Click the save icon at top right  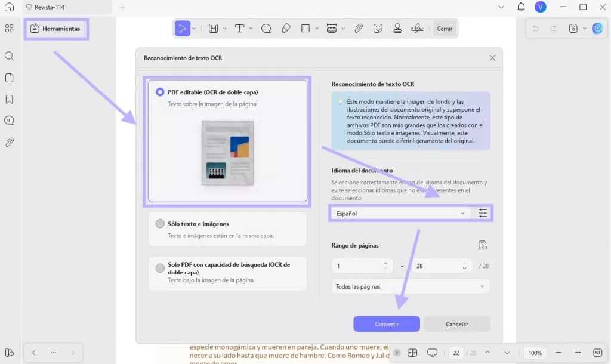[x=573, y=29]
